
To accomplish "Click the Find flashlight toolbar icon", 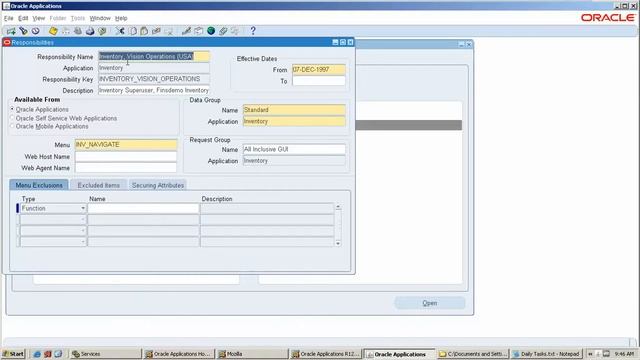I will tap(24, 31).
